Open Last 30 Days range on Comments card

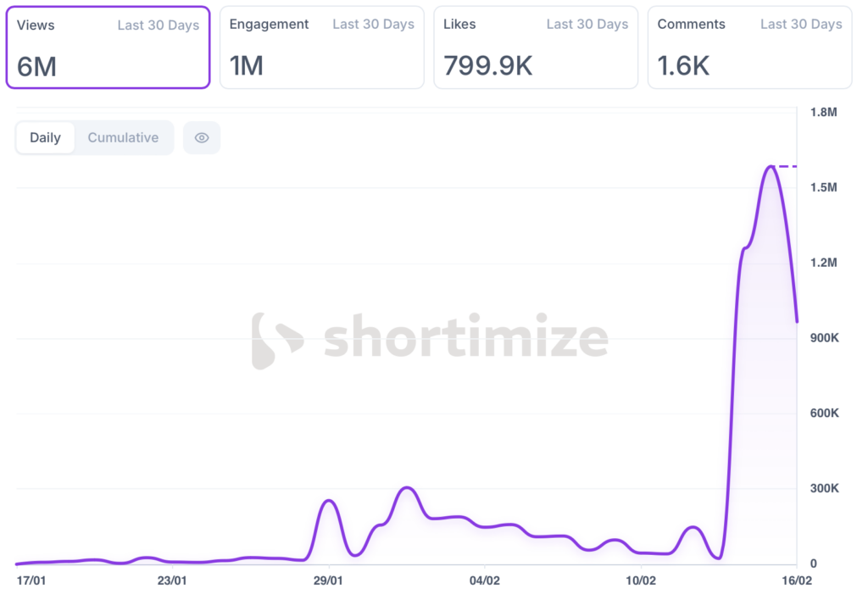click(x=801, y=25)
